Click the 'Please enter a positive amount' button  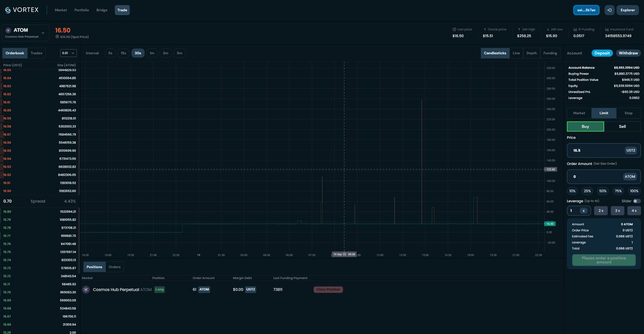tap(604, 260)
